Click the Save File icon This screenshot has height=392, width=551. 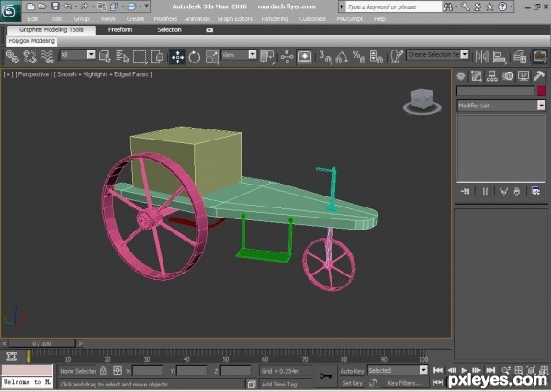pyautogui.click(x=55, y=6)
